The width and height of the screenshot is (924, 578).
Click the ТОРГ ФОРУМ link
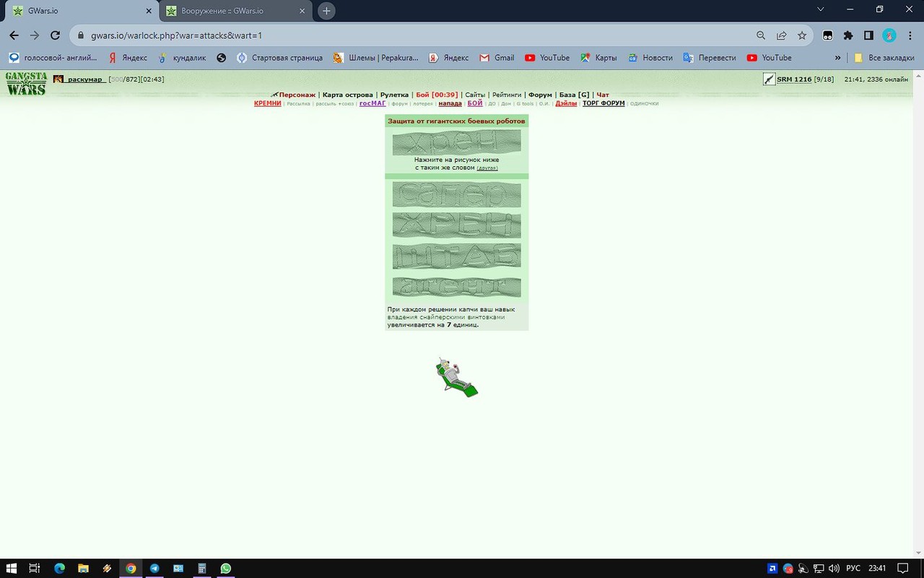coord(603,103)
